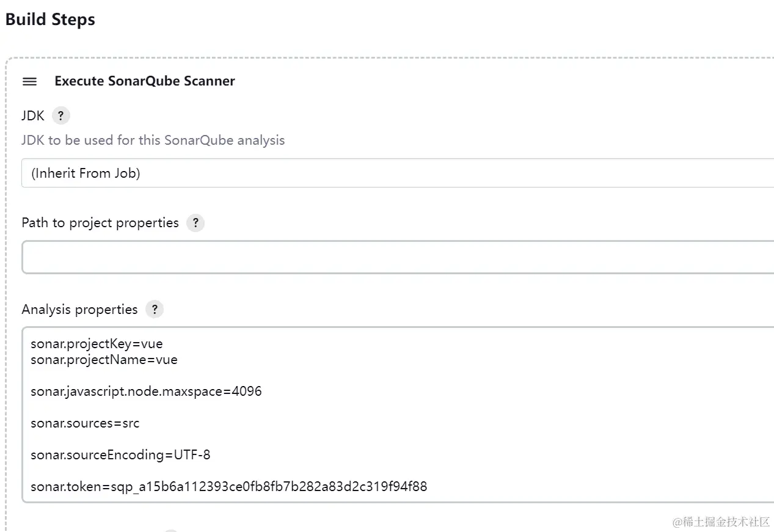Click the Build Steps section heading

[x=50, y=20]
